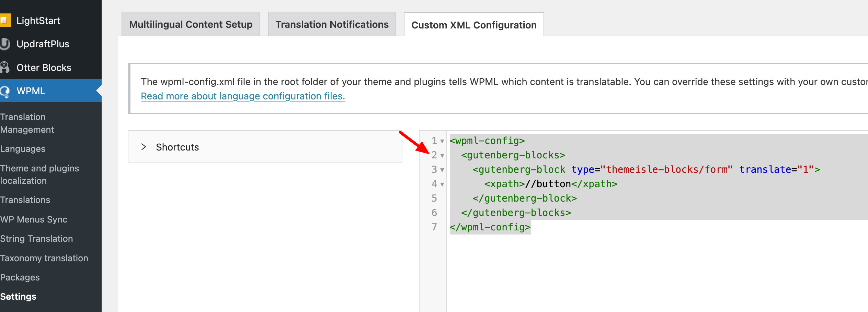The image size is (868, 312).
Task: Open String Translation submenu
Action: (36, 239)
